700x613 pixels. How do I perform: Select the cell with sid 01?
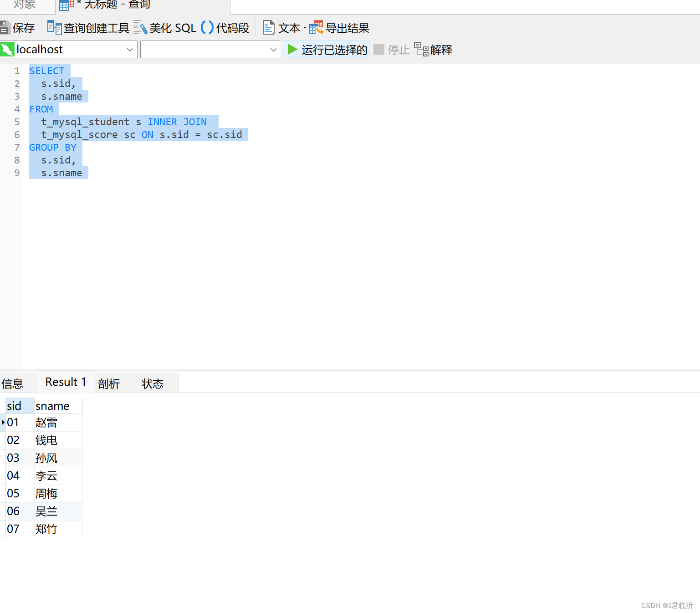coord(20,423)
